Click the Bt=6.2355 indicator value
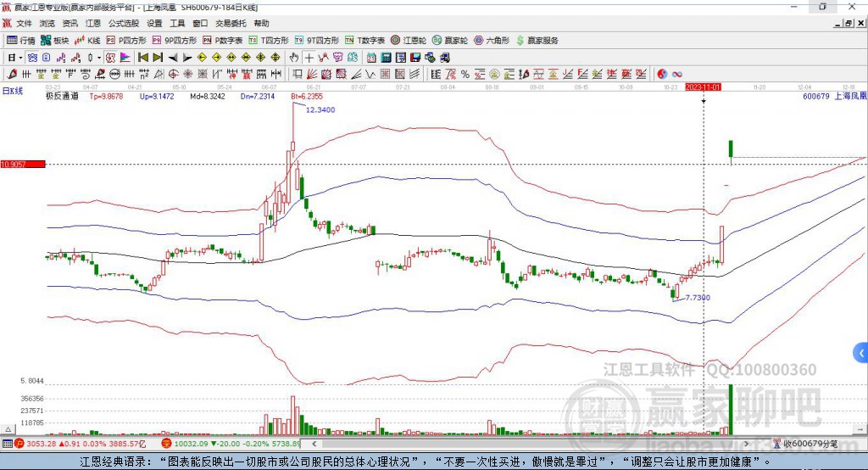The image size is (868, 470). [x=307, y=96]
